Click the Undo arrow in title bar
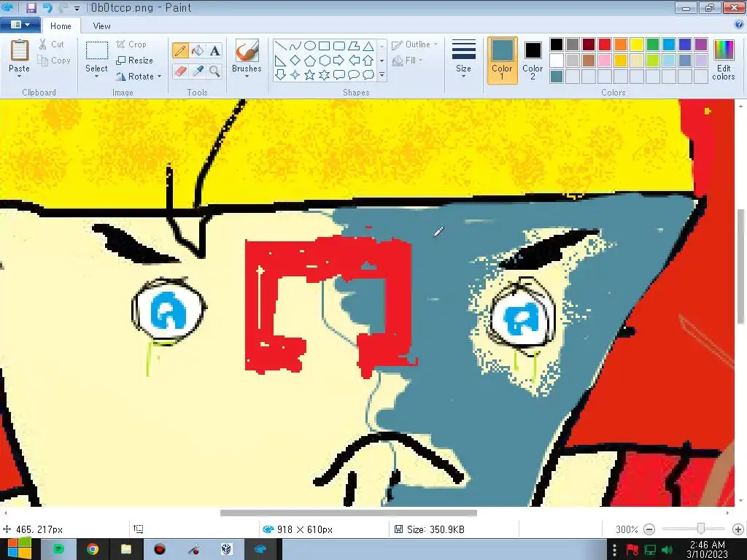Viewport: 747px width, 560px height. 47,7
